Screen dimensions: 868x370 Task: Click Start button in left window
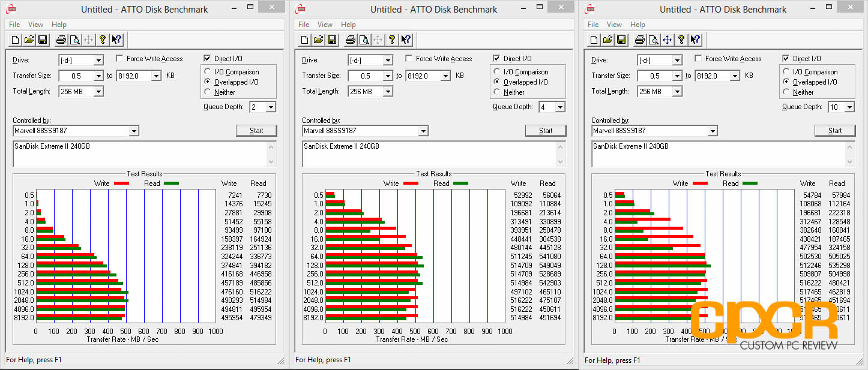[256, 131]
